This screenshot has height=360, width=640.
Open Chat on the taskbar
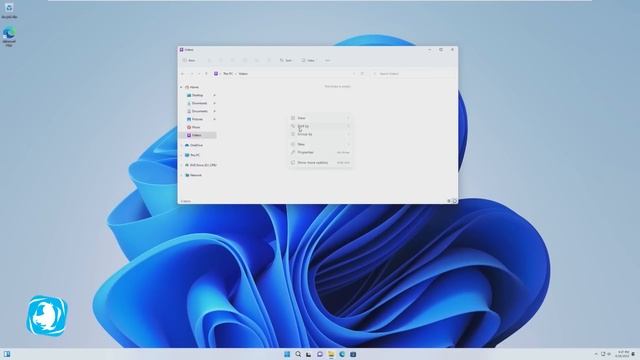(320, 354)
